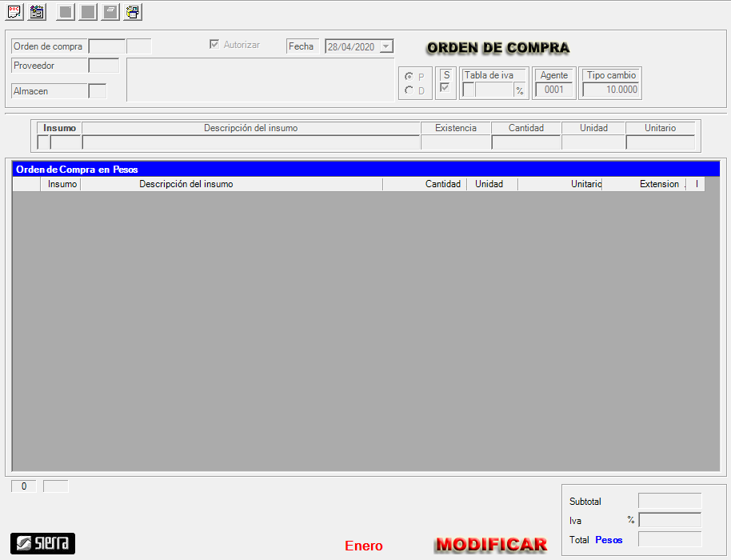731x560 pixels.
Task: Click the greyed-out toolbar button with stacked pages
Action: [x=110, y=12]
